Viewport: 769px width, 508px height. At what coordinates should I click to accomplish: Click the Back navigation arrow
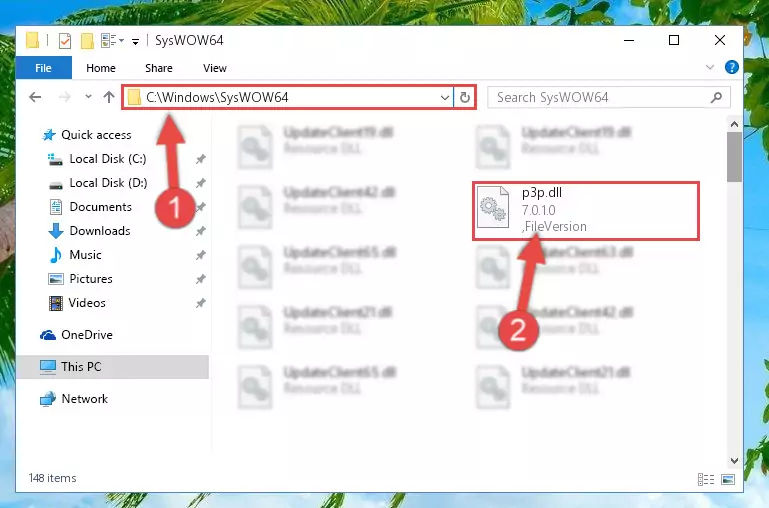tap(35, 97)
